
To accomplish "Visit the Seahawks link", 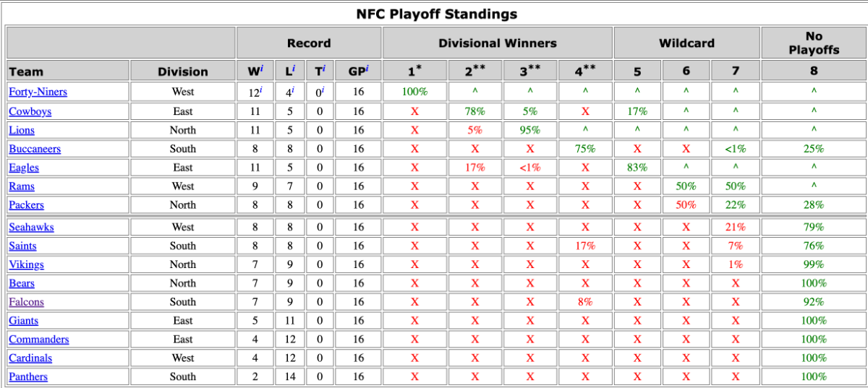I will [31, 227].
